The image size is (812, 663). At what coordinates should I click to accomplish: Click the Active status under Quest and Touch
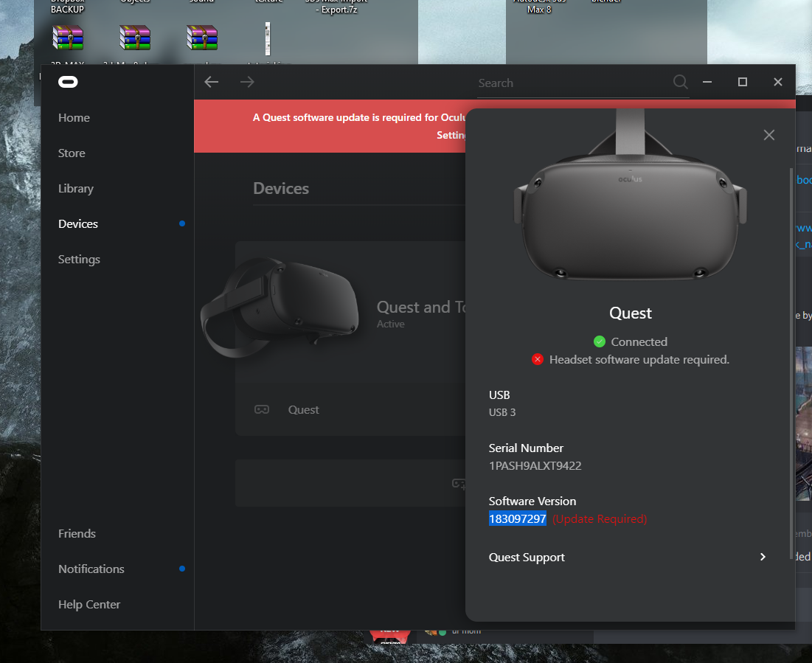pos(390,324)
